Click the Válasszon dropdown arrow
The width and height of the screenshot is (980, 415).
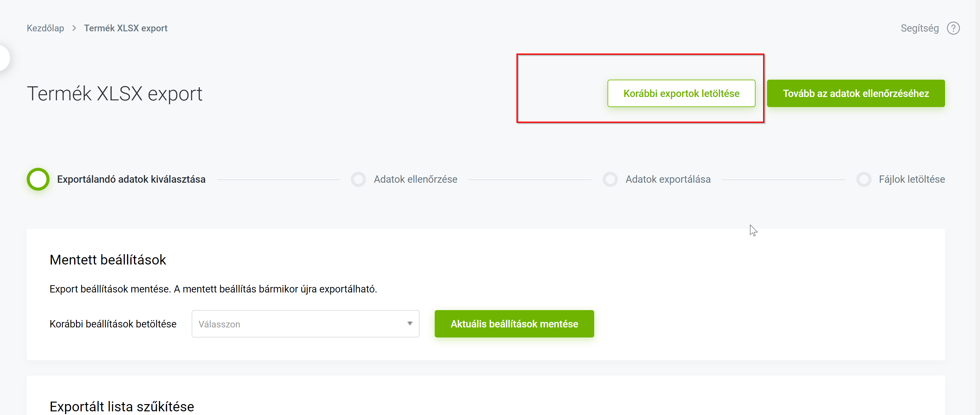coord(409,323)
